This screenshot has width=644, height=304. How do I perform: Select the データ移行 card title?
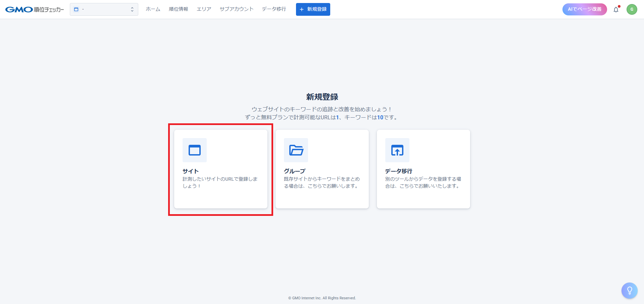[399, 171]
